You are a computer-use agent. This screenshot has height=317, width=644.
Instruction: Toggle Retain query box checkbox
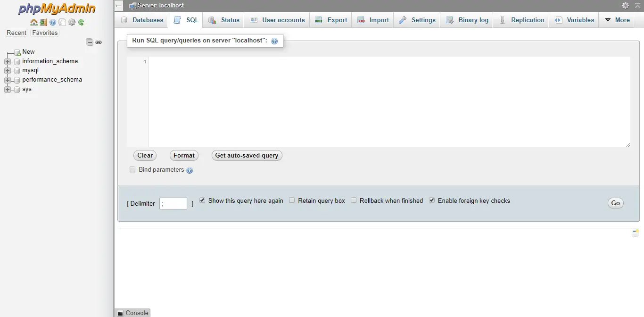click(x=292, y=200)
